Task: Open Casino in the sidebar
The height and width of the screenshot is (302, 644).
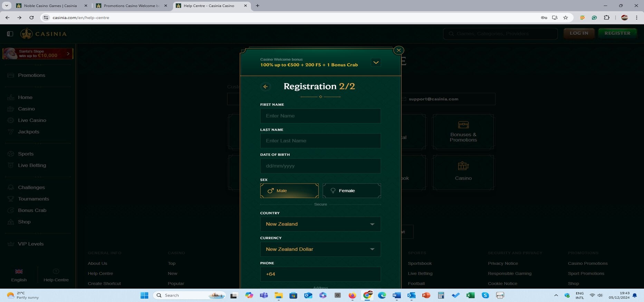Action: pyautogui.click(x=26, y=109)
